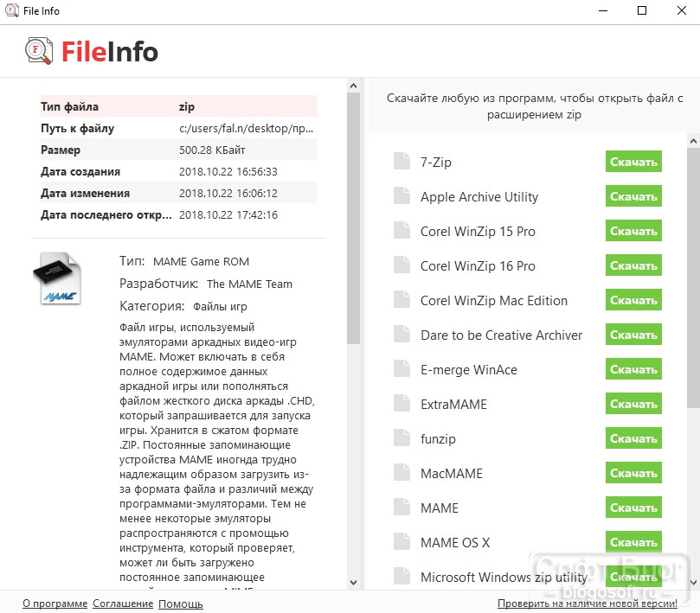The width and height of the screenshot is (700, 613).
Task: Click the program list scroll up arrow
Action: coord(693,141)
